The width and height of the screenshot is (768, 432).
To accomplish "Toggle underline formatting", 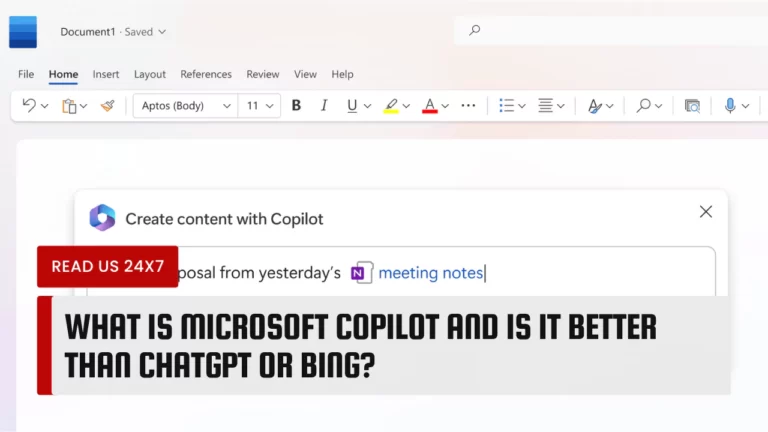I will tap(352, 106).
